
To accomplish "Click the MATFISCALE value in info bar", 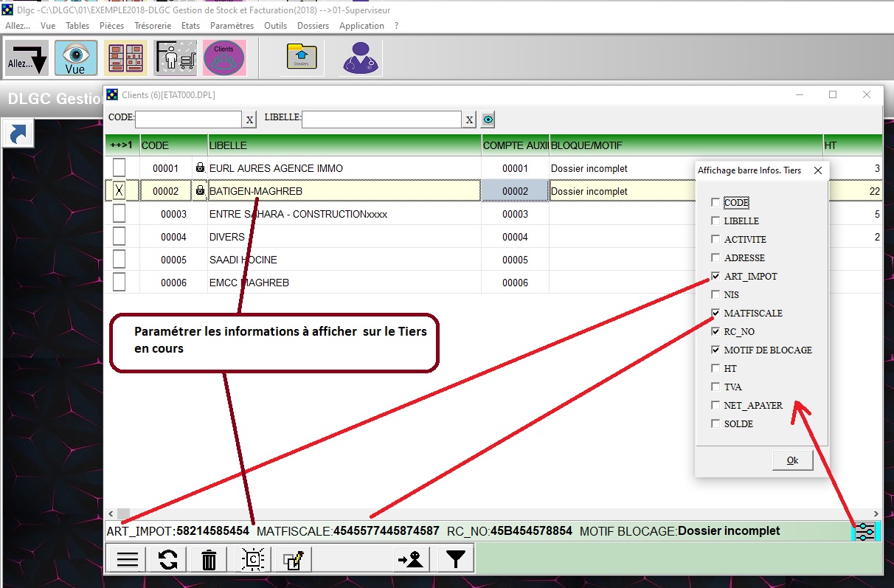I will tap(387, 531).
